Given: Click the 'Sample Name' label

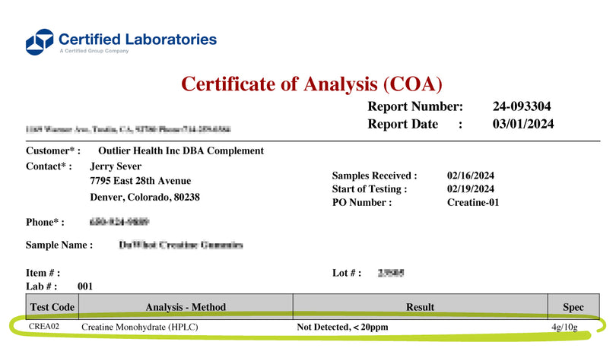Looking at the screenshot, I should point(59,245).
